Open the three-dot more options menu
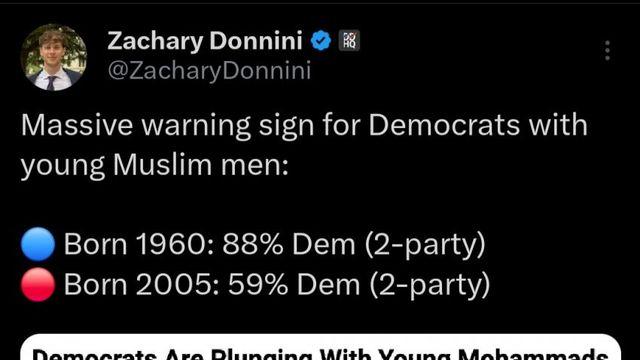The height and width of the screenshot is (360, 640). tap(607, 50)
